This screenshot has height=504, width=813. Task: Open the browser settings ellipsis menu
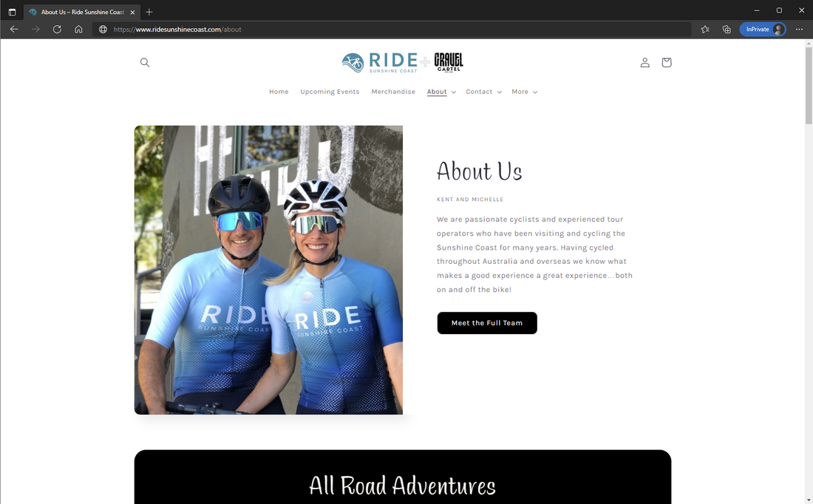[799, 30]
